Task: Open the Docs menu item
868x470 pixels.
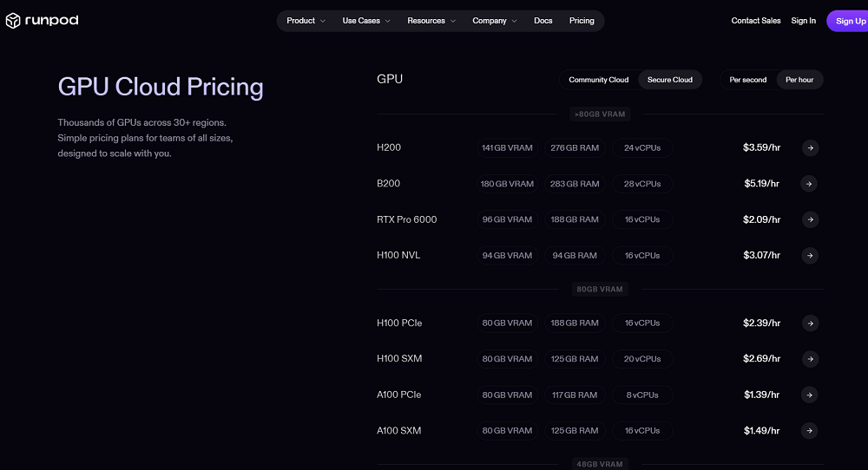Action: [542, 21]
